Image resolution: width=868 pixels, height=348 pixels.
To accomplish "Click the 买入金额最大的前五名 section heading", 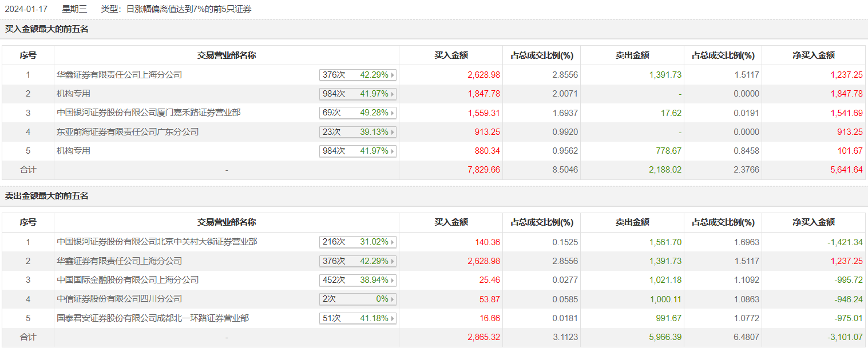I will (47, 29).
